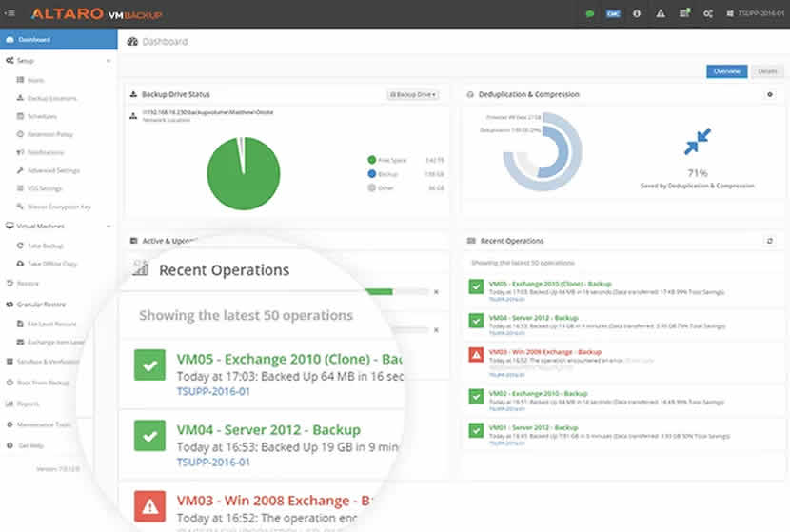Open Take Offsite Copy cloud icon
This screenshot has height=532, width=790.
point(20,264)
